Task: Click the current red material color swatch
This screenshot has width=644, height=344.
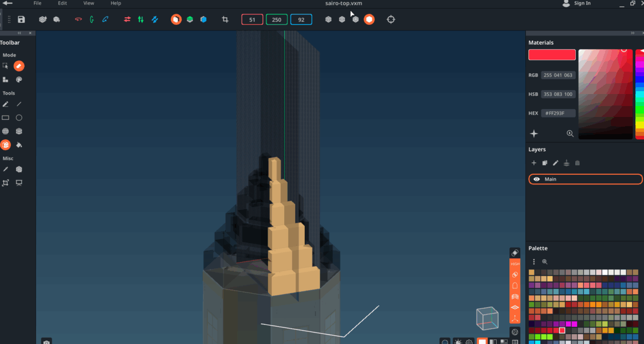Action: point(552,54)
